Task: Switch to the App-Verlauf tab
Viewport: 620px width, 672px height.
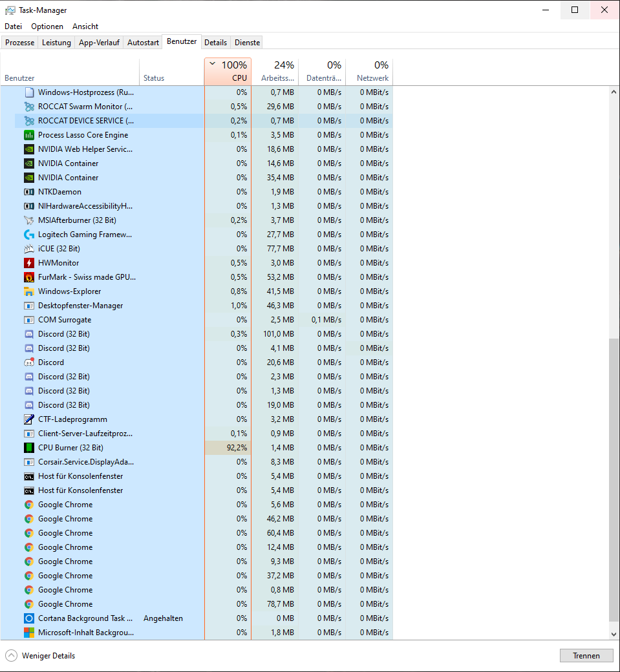Action: click(99, 43)
